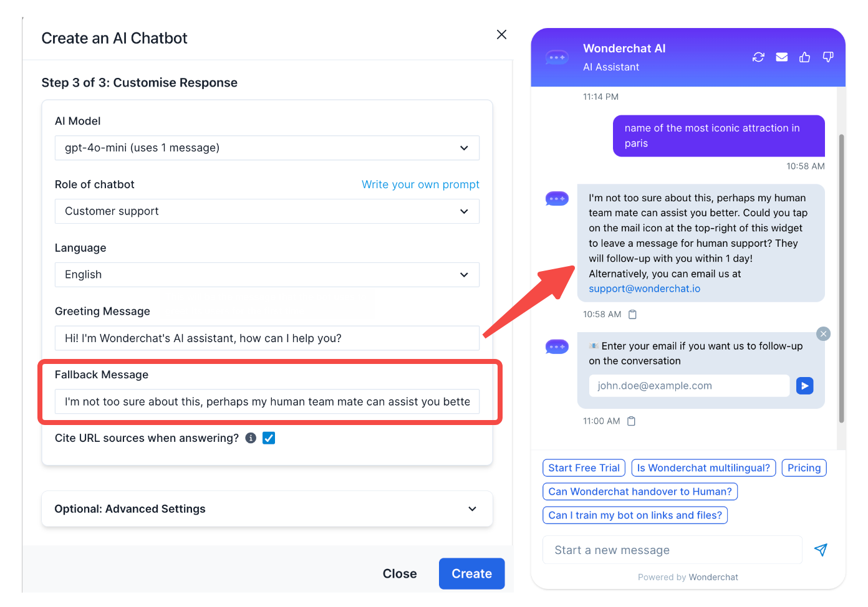Click the Pricing quick reply chip
Image resolution: width=868 pixels, height=607 pixels.
tap(804, 468)
